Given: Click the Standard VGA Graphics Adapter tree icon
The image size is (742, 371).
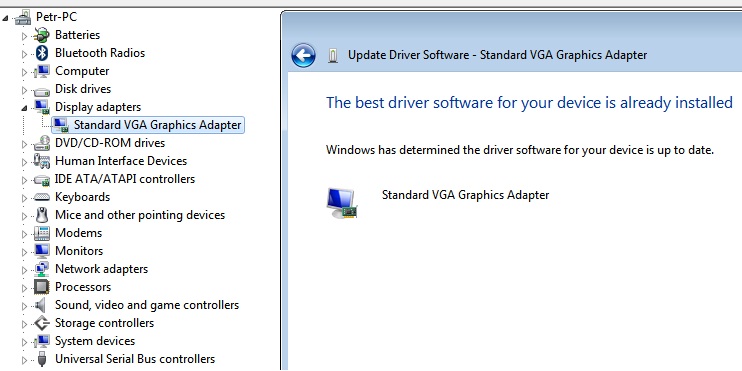Looking at the screenshot, I should [61, 125].
